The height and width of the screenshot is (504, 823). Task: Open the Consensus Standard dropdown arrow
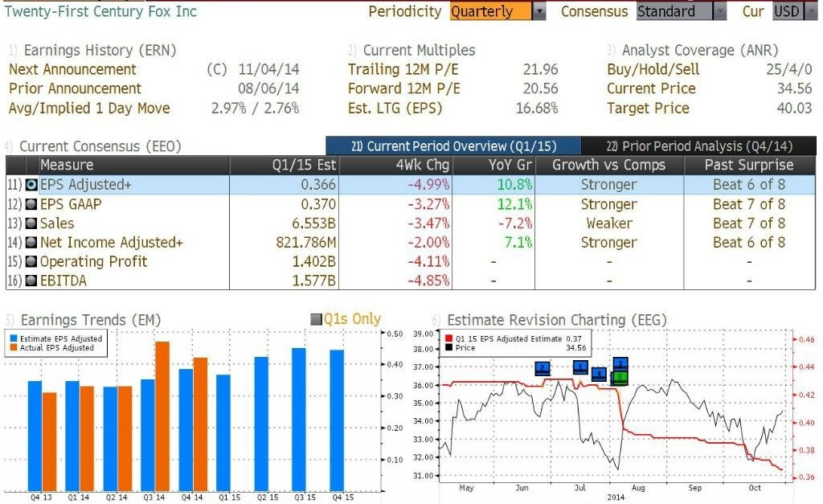coord(720,11)
